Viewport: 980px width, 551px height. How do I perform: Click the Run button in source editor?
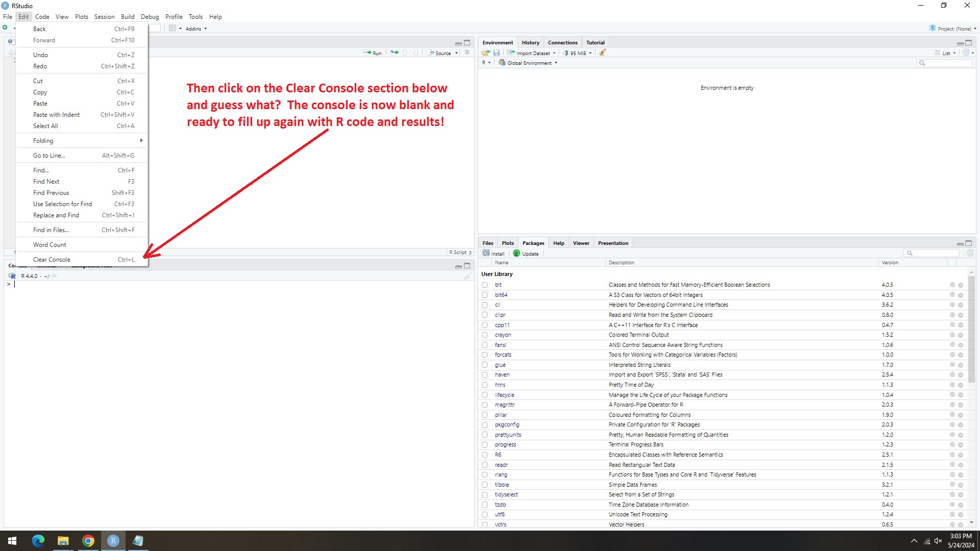373,53
